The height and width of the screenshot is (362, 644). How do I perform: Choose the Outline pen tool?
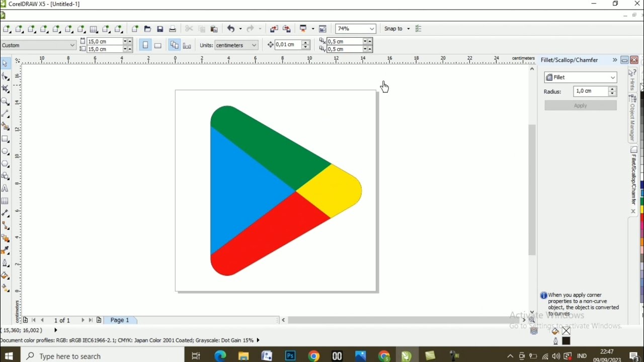(x=5, y=263)
